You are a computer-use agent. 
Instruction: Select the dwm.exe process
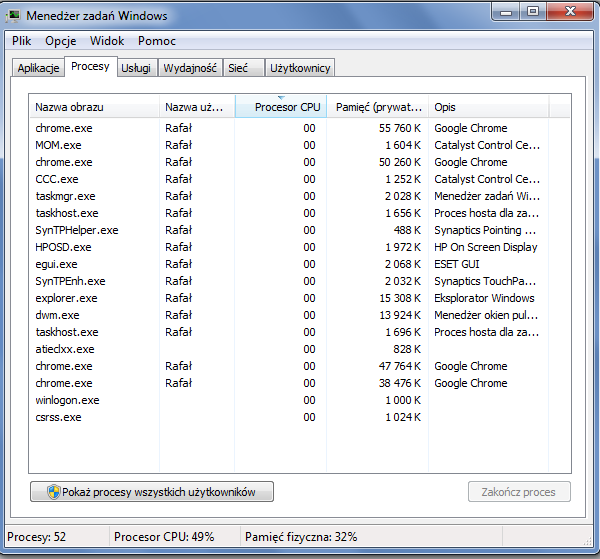pos(300,315)
